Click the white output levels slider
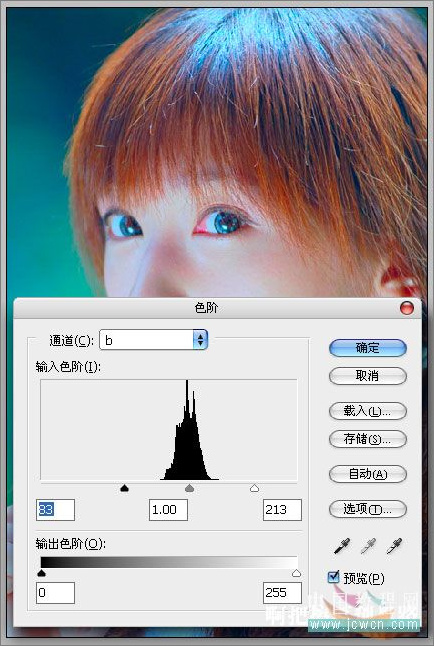Viewport: 434px width, 646px height. 296,573
